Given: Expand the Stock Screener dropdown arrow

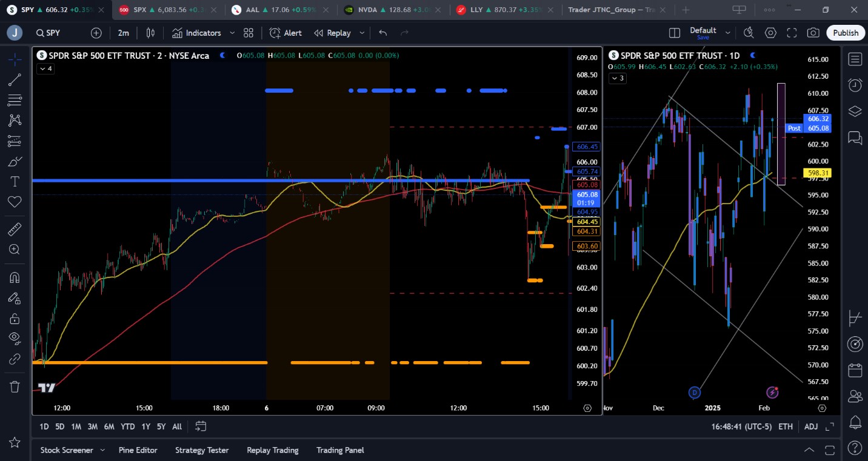Looking at the screenshot, I should 102,450.
